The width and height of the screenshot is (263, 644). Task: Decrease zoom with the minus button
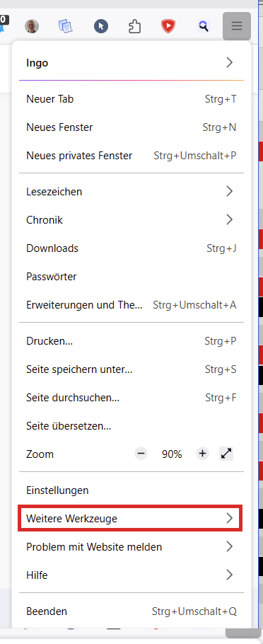click(x=141, y=454)
